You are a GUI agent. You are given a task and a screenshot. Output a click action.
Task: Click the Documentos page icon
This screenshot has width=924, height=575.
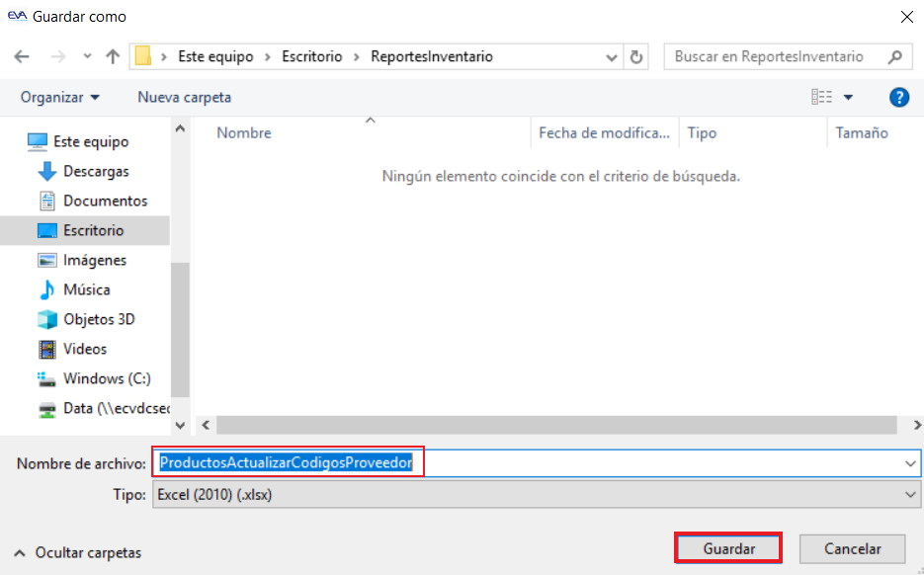coord(47,201)
